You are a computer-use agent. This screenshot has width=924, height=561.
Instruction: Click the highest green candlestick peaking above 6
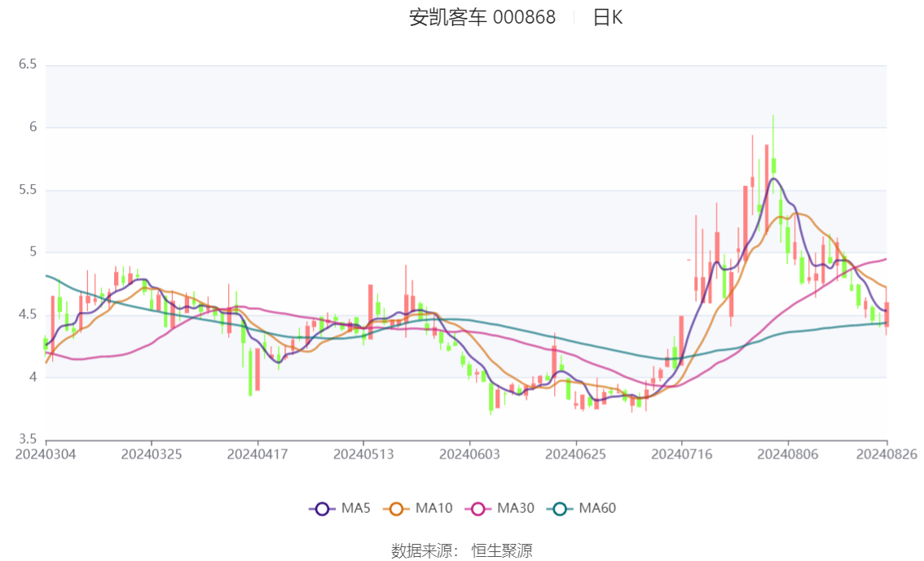click(773, 165)
